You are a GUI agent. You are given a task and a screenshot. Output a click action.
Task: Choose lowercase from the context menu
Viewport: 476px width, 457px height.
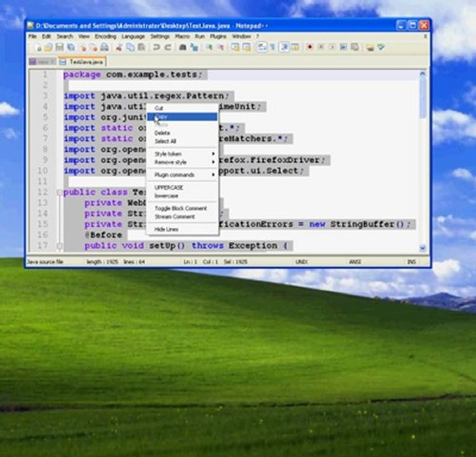[182, 196]
